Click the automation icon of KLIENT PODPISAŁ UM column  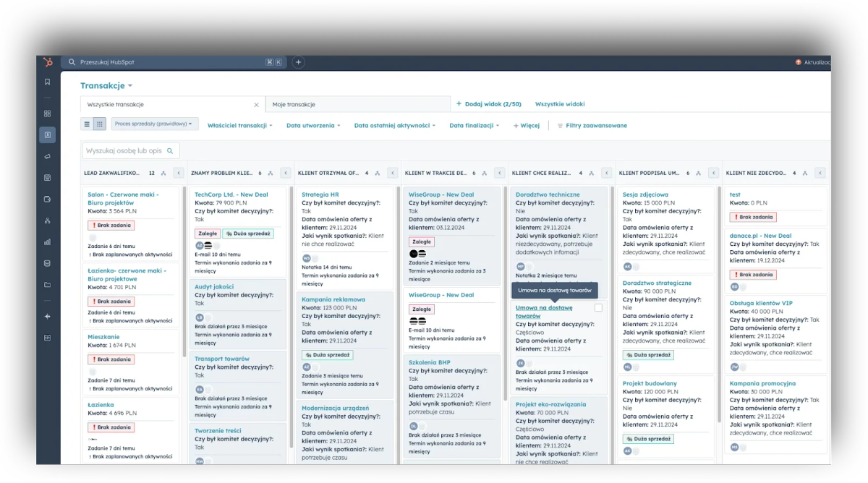pos(699,173)
